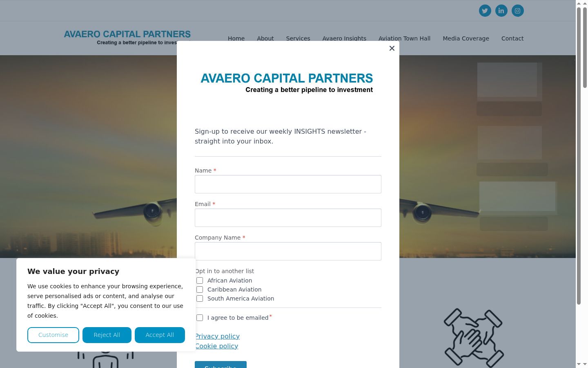Click Reject All cookies
Image resolution: width=588 pixels, height=368 pixels.
point(107,335)
